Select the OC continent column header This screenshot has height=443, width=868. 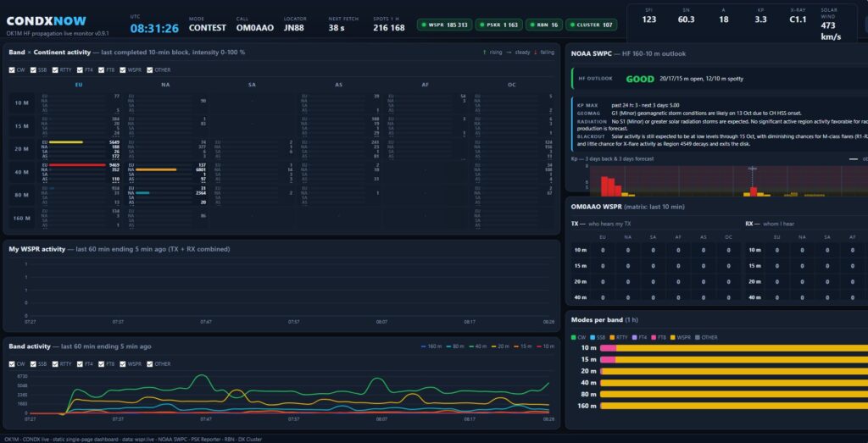[x=511, y=85]
